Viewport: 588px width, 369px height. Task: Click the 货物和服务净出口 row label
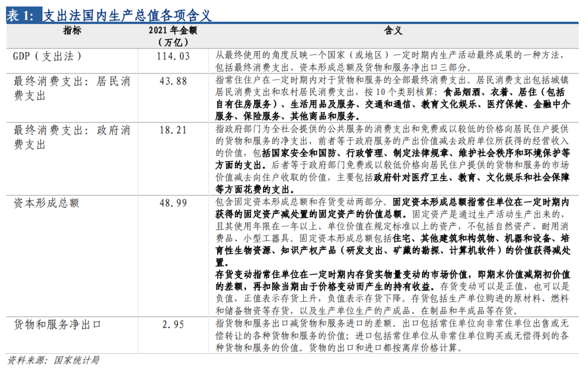(x=57, y=325)
